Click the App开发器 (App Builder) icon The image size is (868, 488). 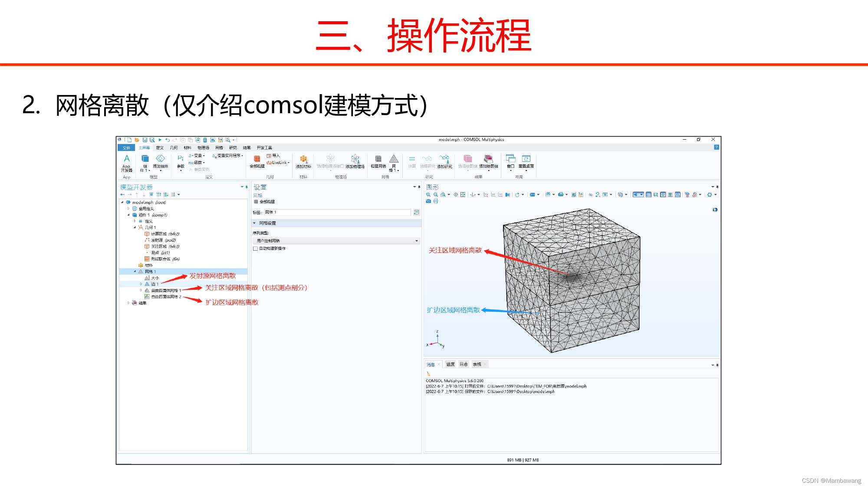[126, 159]
